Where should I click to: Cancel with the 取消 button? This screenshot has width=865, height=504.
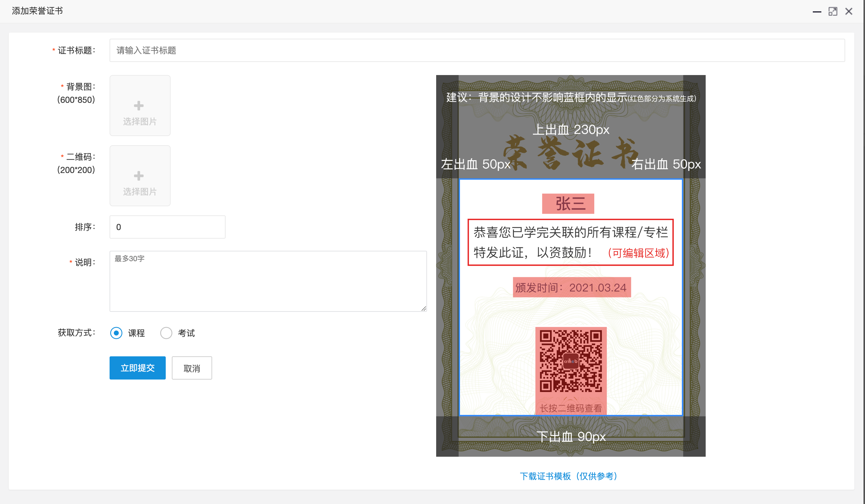pyautogui.click(x=192, y=368)
